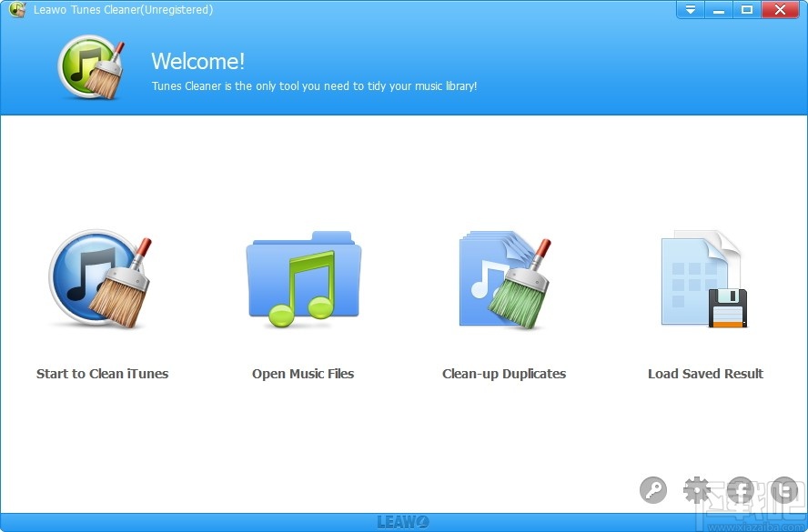Click the Clean-up Duplicates brush icon

(x=503, y=276)
